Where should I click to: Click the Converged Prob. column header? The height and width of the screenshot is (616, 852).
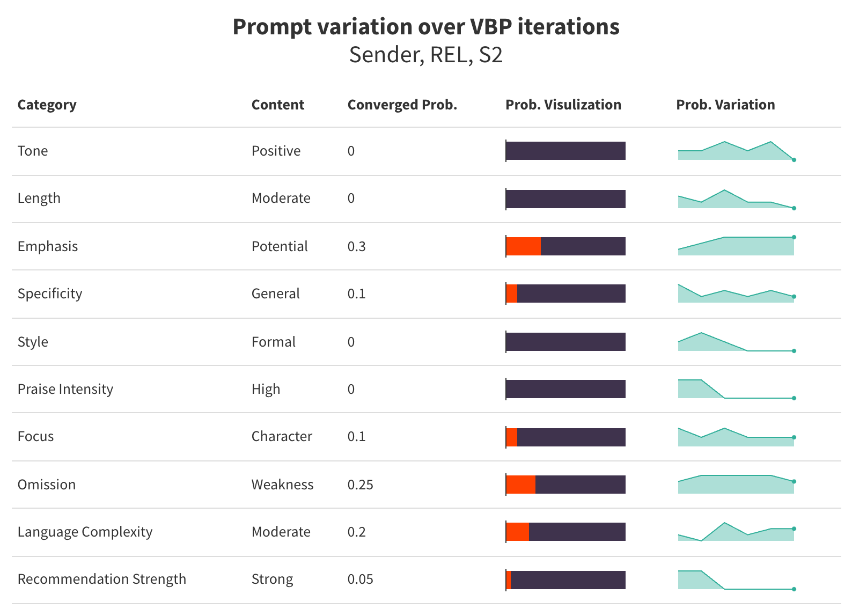click(x=402, y=105)
